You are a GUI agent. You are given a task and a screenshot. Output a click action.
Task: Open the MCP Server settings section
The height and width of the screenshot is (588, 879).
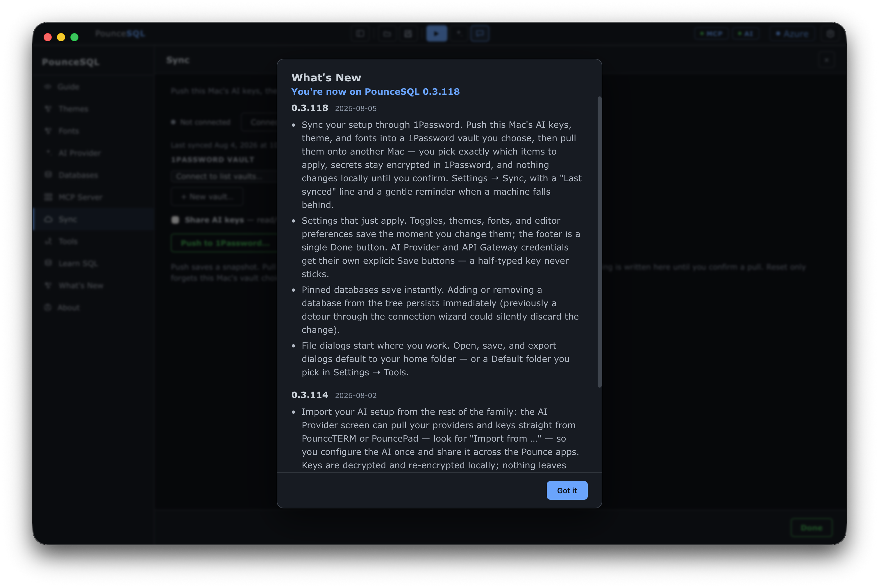coord(94,197)
